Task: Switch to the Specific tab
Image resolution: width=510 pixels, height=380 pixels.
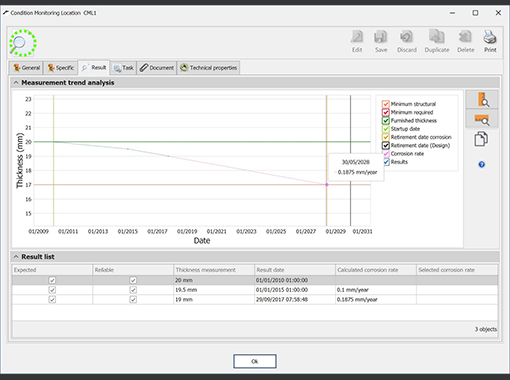Action: 61,68
